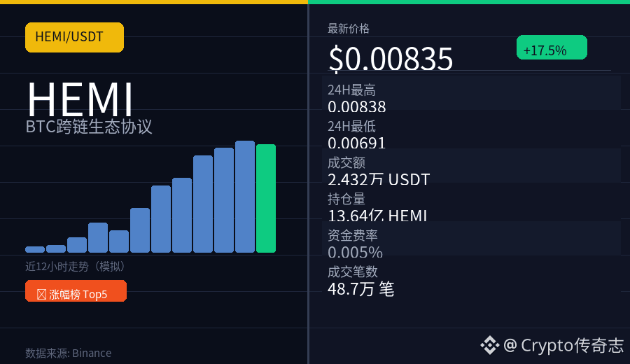The height and width of the screenshot is (364, 630).
Task: Click the green final bar in chart
Action: point(266,199)
